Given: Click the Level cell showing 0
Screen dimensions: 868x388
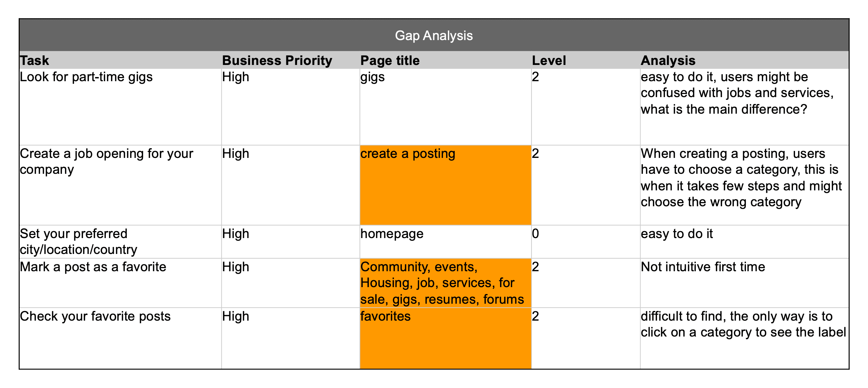Looking at the screenshot, I should (535, 234).
